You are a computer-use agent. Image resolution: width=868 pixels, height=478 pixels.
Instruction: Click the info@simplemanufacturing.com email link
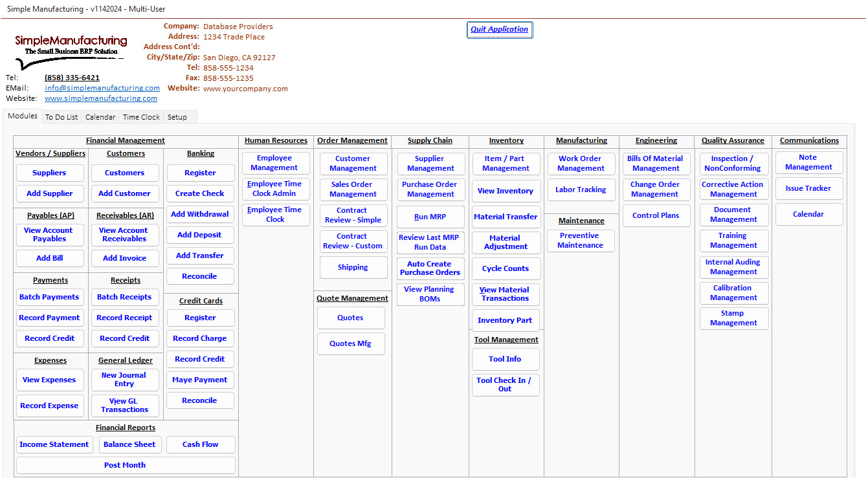pos(102,88)
